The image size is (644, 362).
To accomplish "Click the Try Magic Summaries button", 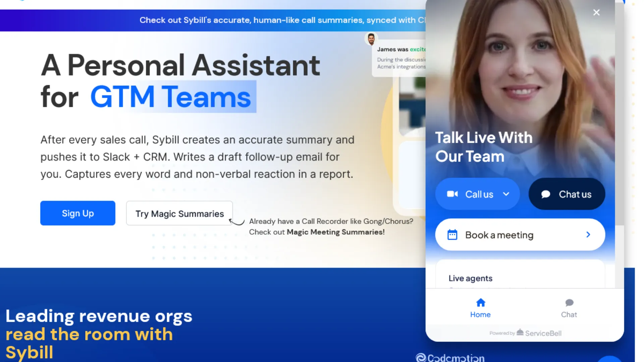I will [179, 214].
